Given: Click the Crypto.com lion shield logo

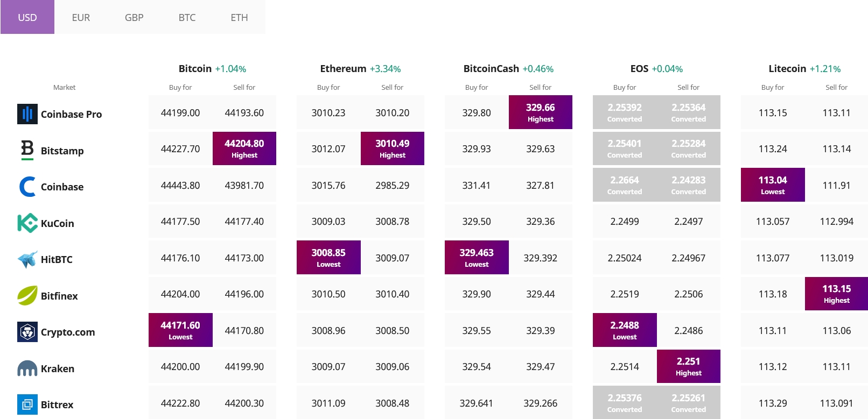Looking at the screenshot, I should (x=27, y=332).
